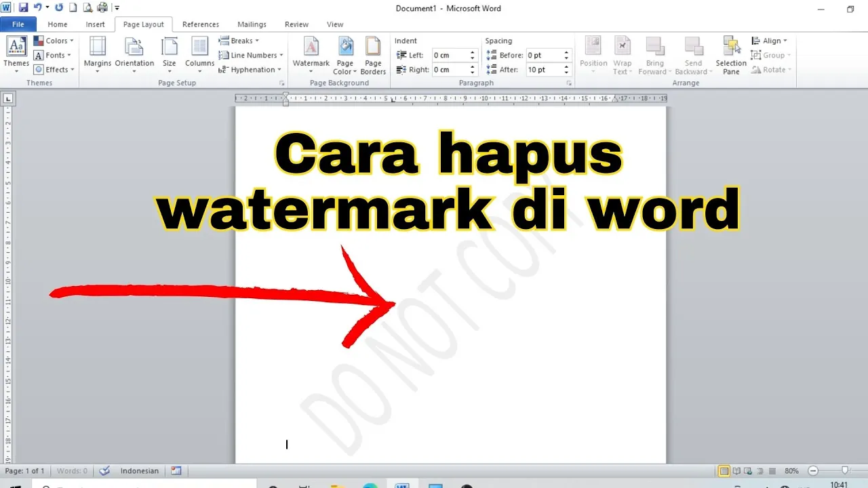
Task: Select Outline view in status bar
Action: tap(759, 470)
